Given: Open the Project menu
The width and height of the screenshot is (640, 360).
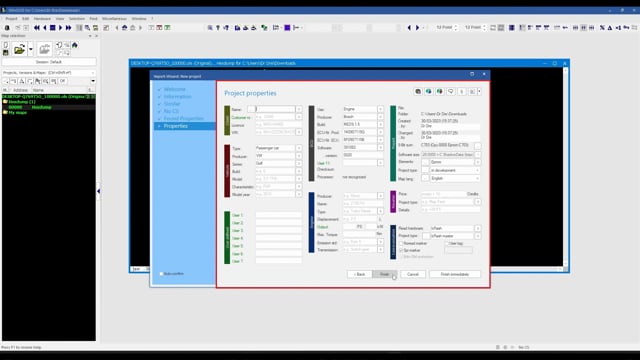Looking at the screenshot, I should pos(11,19).
